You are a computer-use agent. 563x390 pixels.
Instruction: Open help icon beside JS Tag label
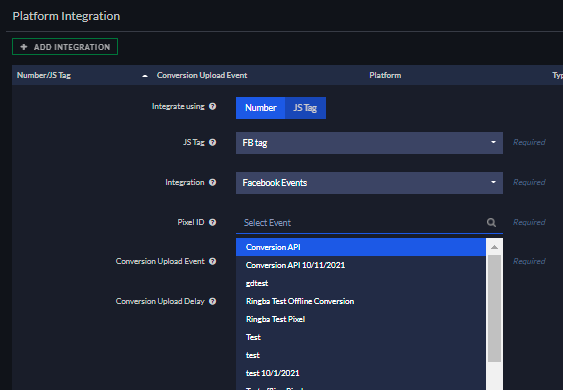pyautogui.click(x=213, y=142)
